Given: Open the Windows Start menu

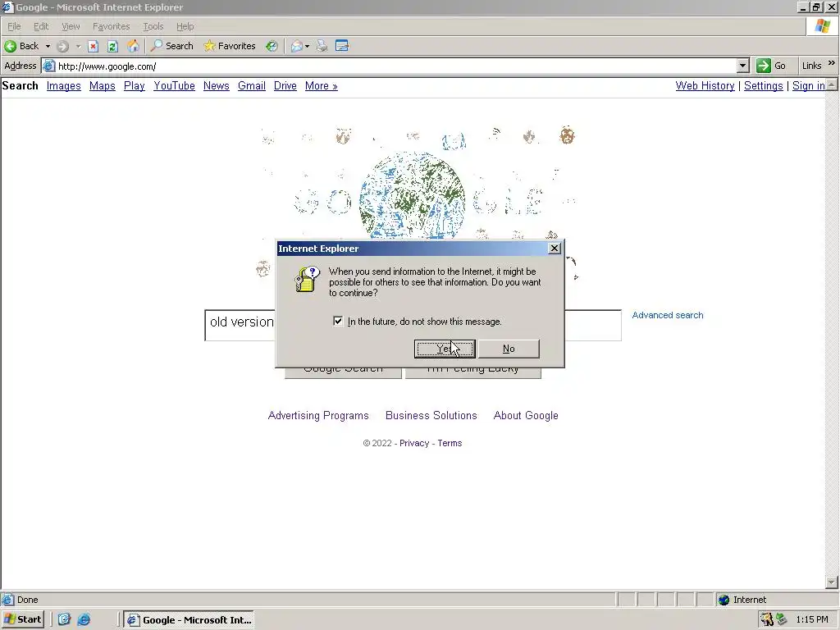Looking at the screenshot, I should 23,619.
